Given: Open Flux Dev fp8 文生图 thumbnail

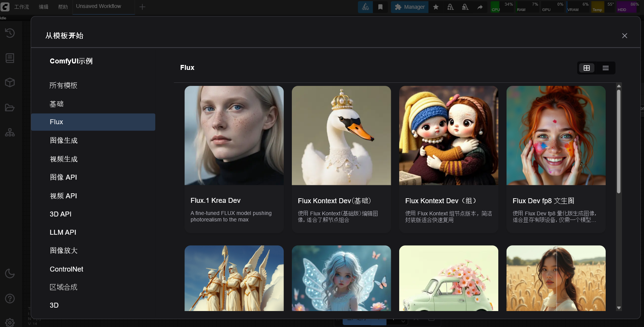Looking at the screenshot, I should tap(556, 136).
